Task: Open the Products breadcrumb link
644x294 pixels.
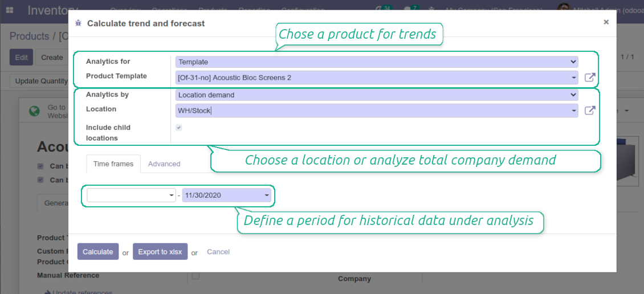Action: coord(30,36)
